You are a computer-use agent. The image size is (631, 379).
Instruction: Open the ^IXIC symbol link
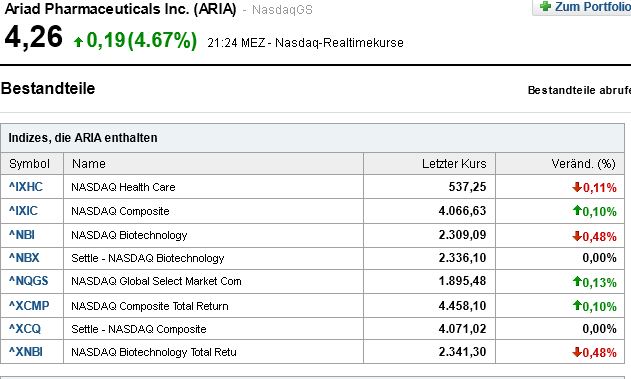23,211
